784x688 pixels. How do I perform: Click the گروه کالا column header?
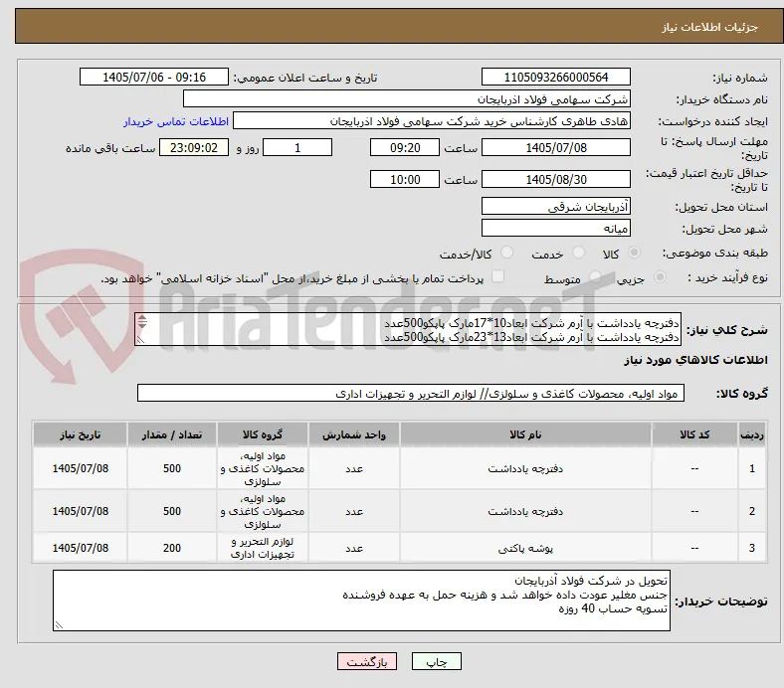pyautogui.click(x=263, y=434)
